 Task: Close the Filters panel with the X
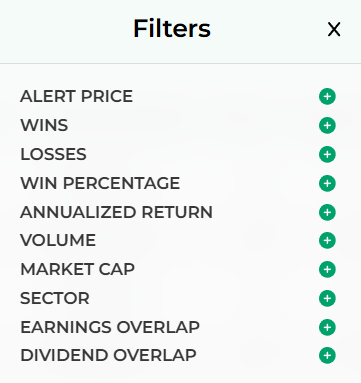[334, 29]
